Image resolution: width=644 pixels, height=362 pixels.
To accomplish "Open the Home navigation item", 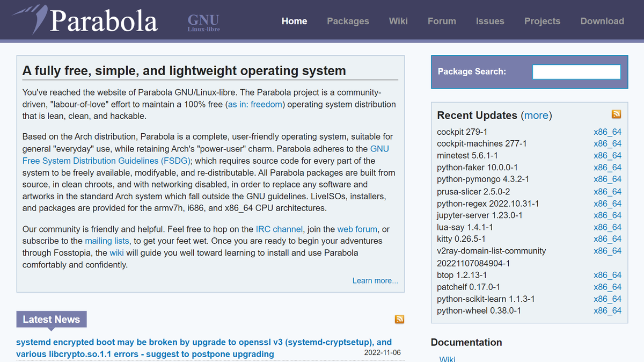I will click(294, 21).
